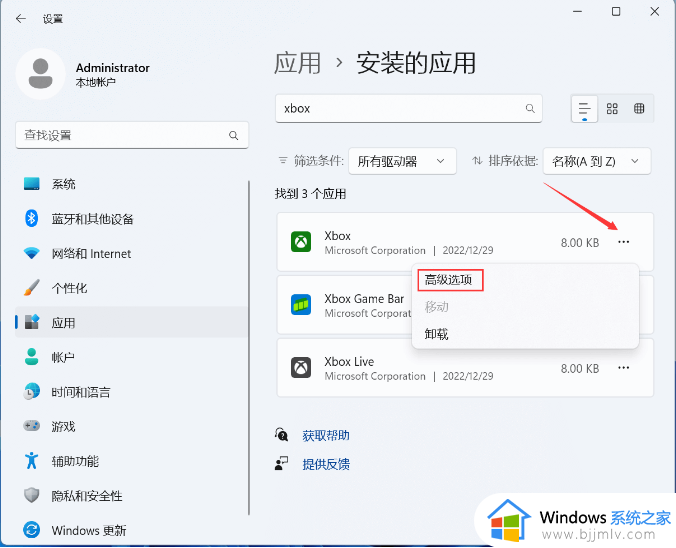Click the 获取帮助 link
Viewport: 676px width, 548px height.
click(326, 435)
